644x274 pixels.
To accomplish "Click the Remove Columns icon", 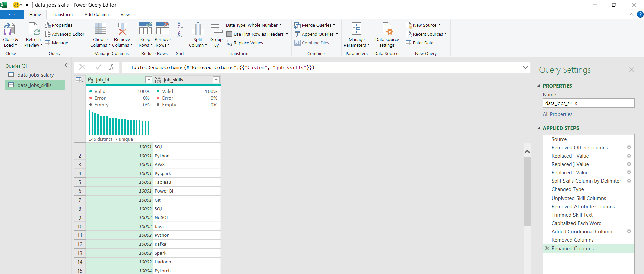I will pos(122,29).
